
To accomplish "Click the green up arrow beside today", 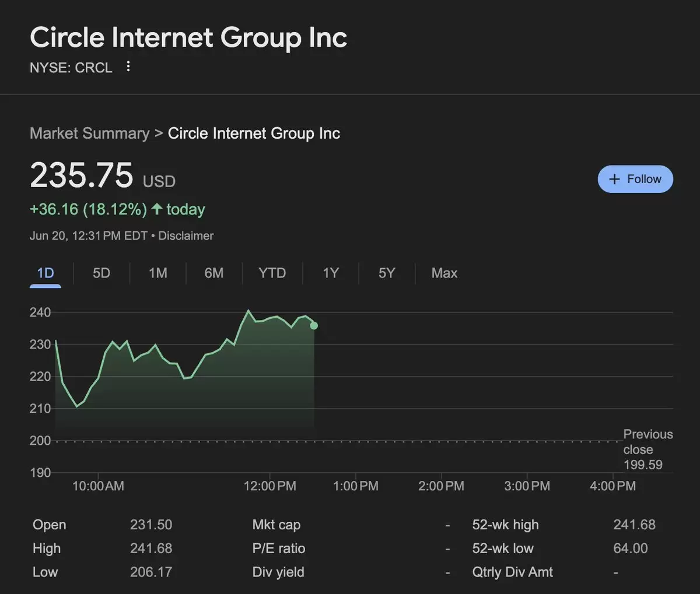I will click(156, 209).
